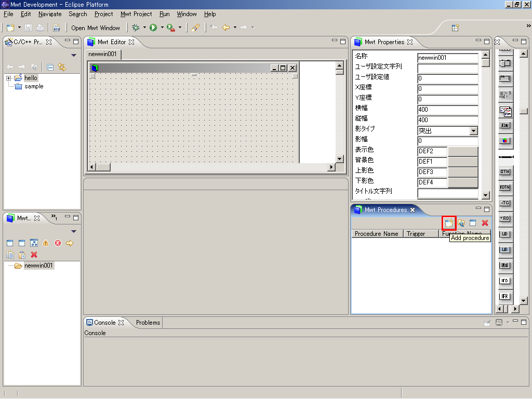Click the binary 010 file icon
Screen dimensions: 532x399
[x=56, y=28]
